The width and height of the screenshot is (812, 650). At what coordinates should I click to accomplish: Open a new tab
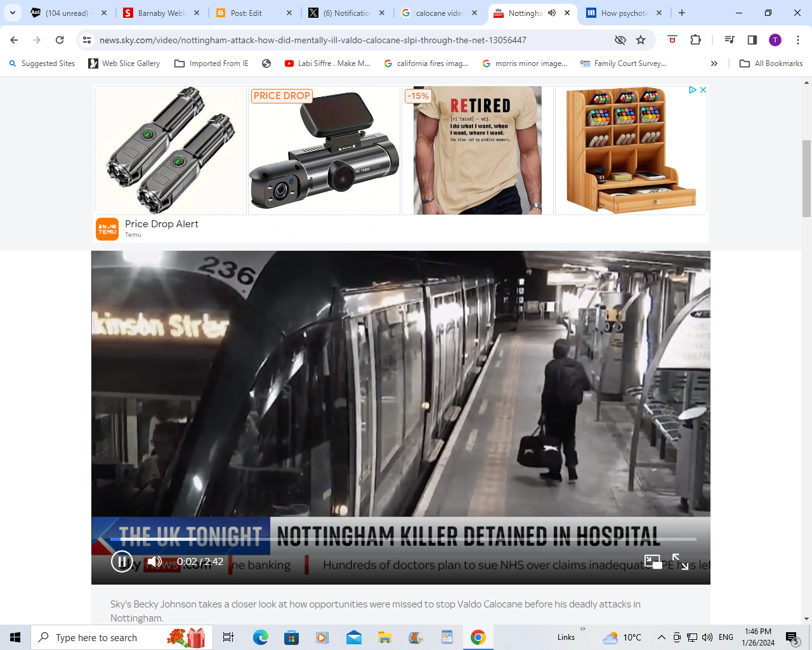[682, 13]
